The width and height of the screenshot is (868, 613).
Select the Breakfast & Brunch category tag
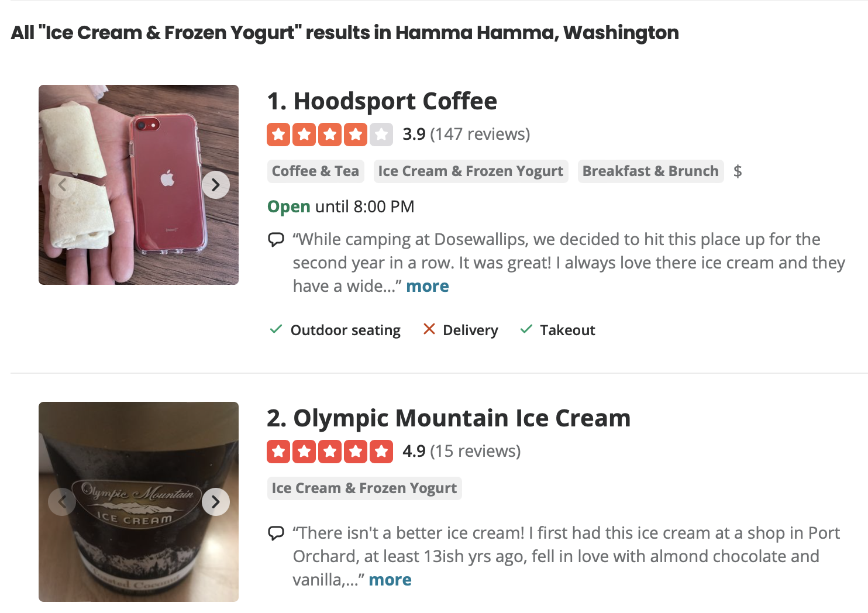(x=650, y=171)
